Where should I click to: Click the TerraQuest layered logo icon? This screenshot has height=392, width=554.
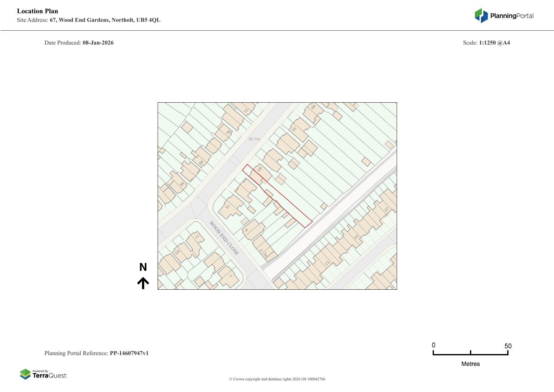(x=25, y=374)
